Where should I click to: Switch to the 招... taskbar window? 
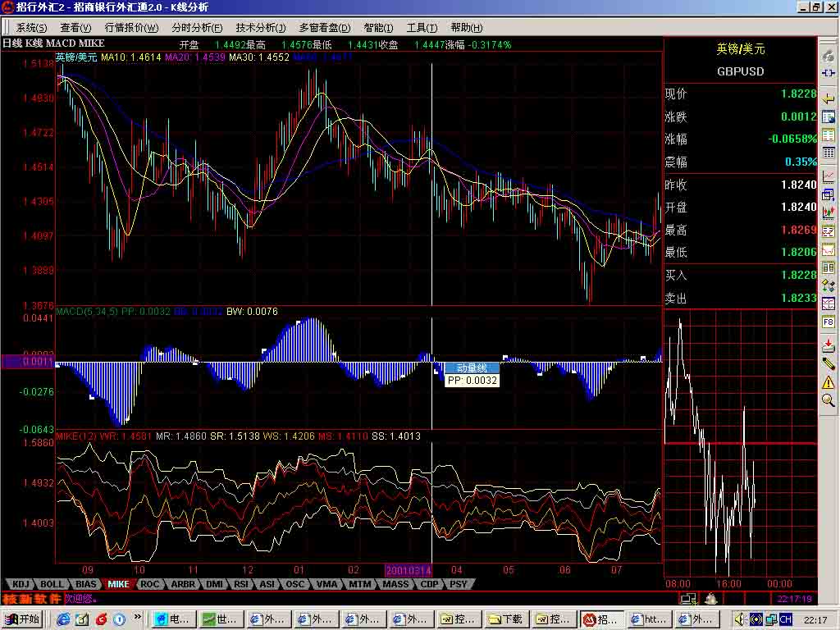click(x=602, y=619)
